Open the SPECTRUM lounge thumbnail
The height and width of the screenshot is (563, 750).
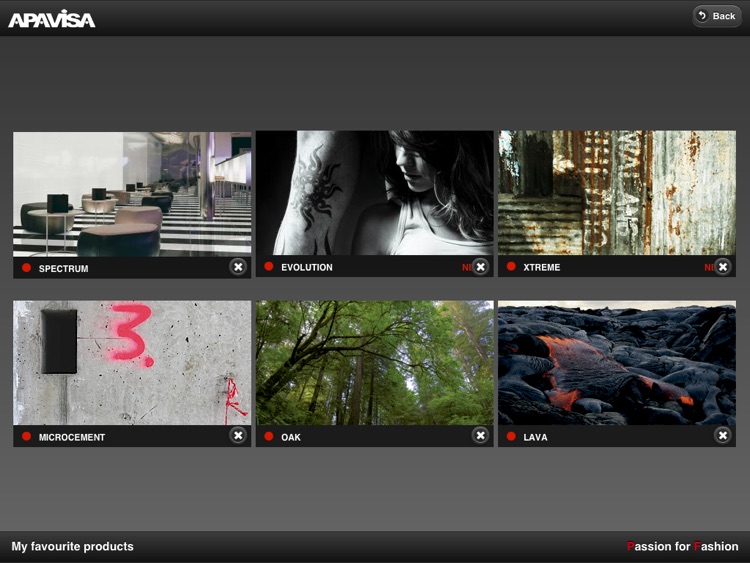click(x=132, y=194)
